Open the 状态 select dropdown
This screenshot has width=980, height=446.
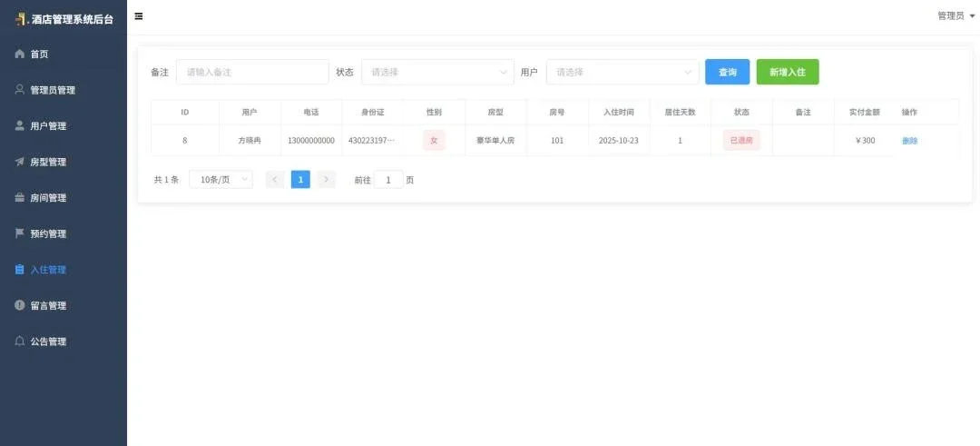(437, 72)
